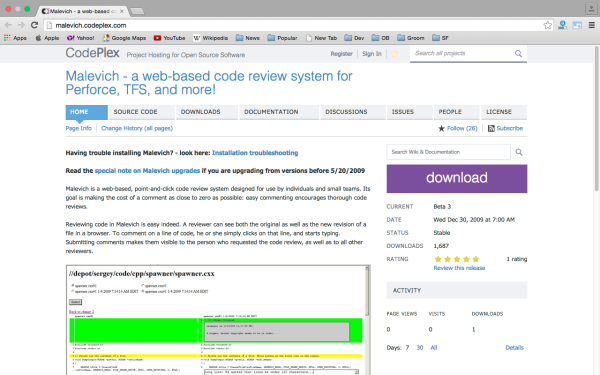600x375 pixels.
Task: Open the Chrome hamburger menu
Action: coord(592,25)
